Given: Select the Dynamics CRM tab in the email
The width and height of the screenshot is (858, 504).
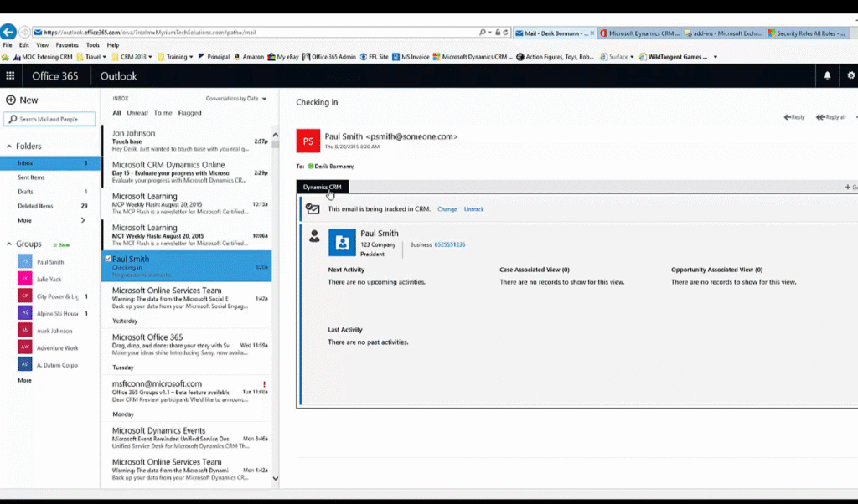Looking at the screenshot, I should click(323, 187).
